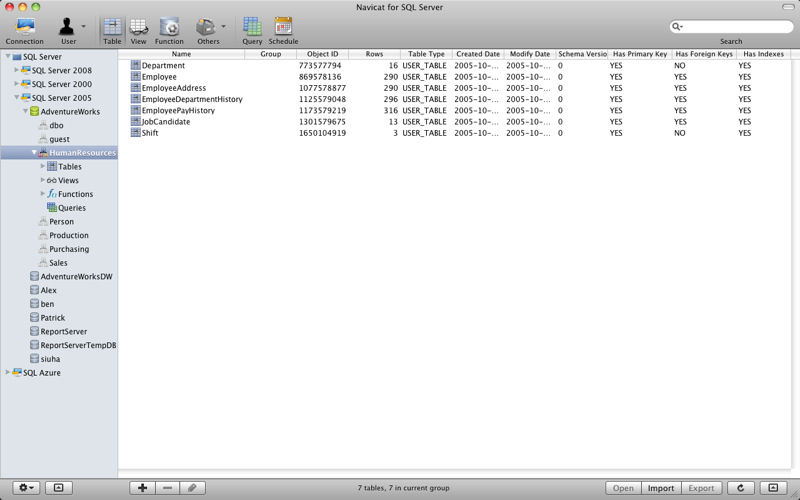The image size is (800, 500).
Task: Open the gear settings dropdown
Action: tap(26, 488)
